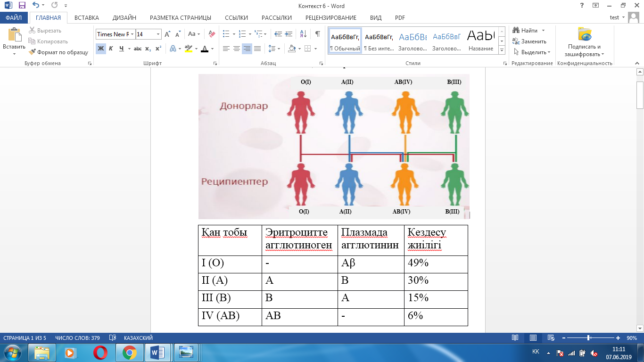Open the font size dropdown

tap(158, 34)
